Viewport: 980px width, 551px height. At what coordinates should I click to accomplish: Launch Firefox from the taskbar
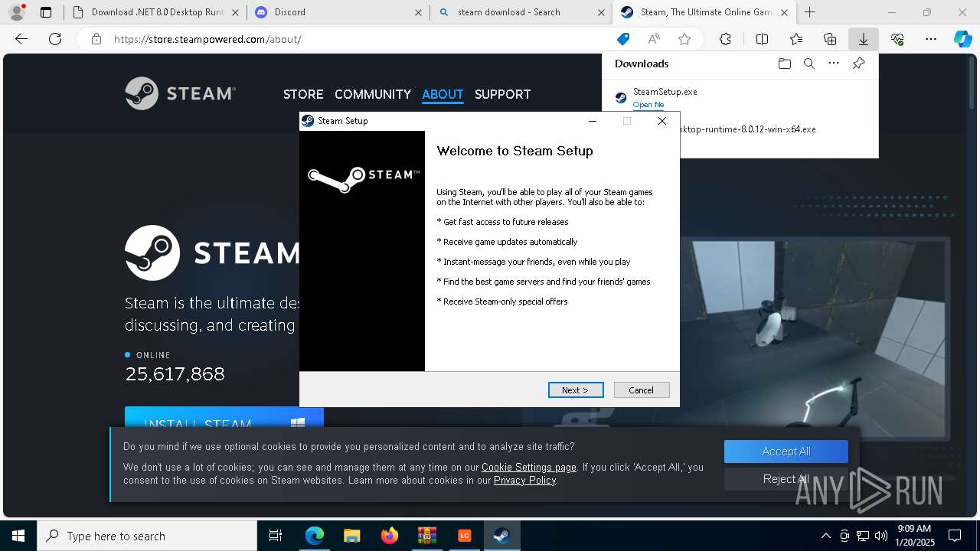click(x=389, y=536)
